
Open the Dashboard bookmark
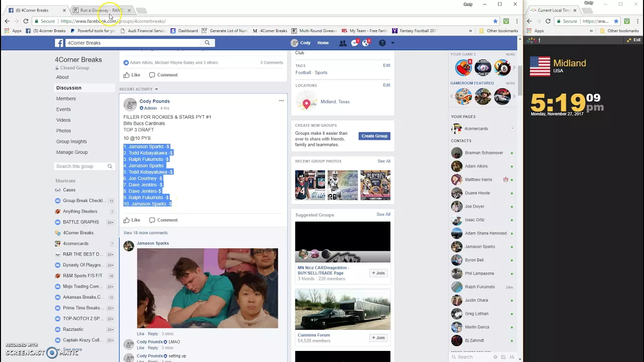184,31
